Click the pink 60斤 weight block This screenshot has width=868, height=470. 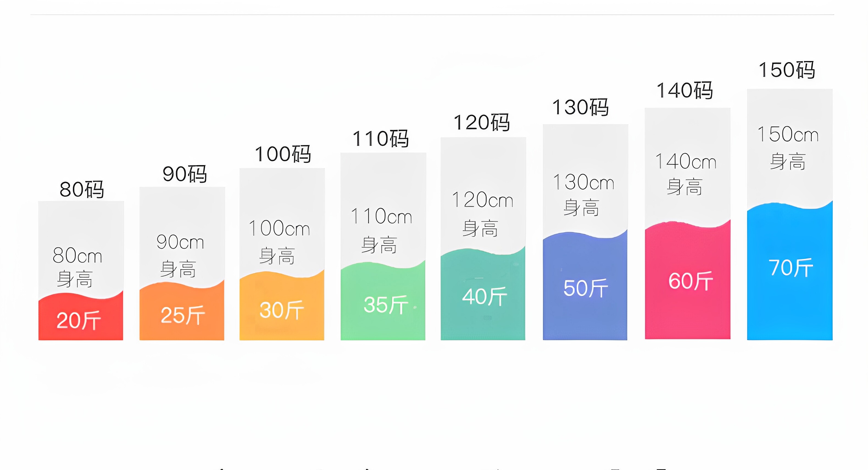pyautogui.click(x=687, y=280)
